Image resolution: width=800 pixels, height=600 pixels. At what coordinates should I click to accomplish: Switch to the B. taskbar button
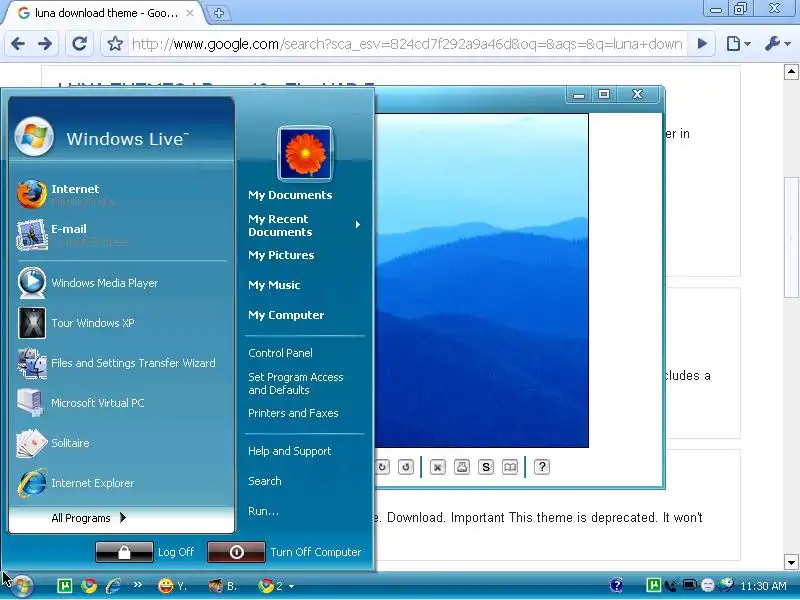223,586
